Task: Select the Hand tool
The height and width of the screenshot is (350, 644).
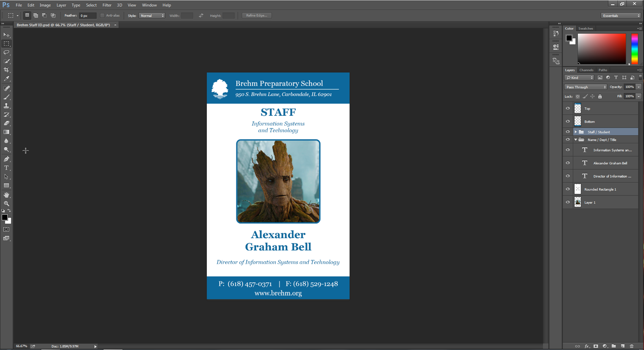Action: (7, 195)
